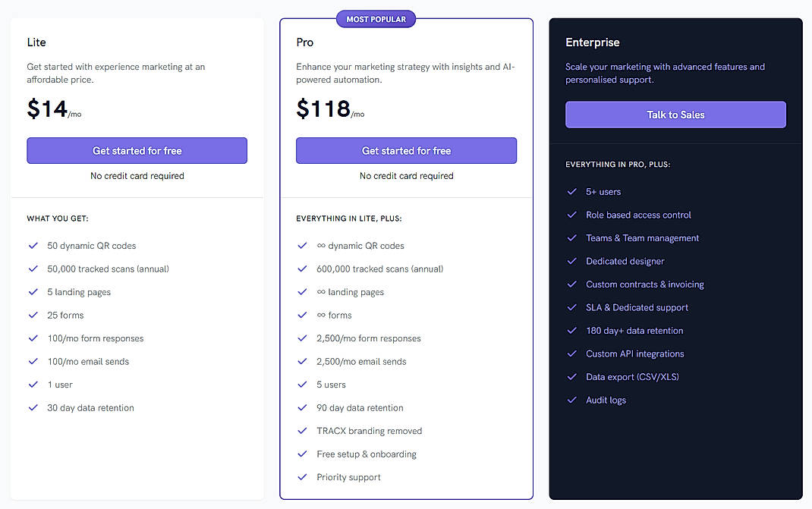The image size is (812, 509).
Task: Click the checkmark next to 5 landing pages
Action: click(33, 292)
